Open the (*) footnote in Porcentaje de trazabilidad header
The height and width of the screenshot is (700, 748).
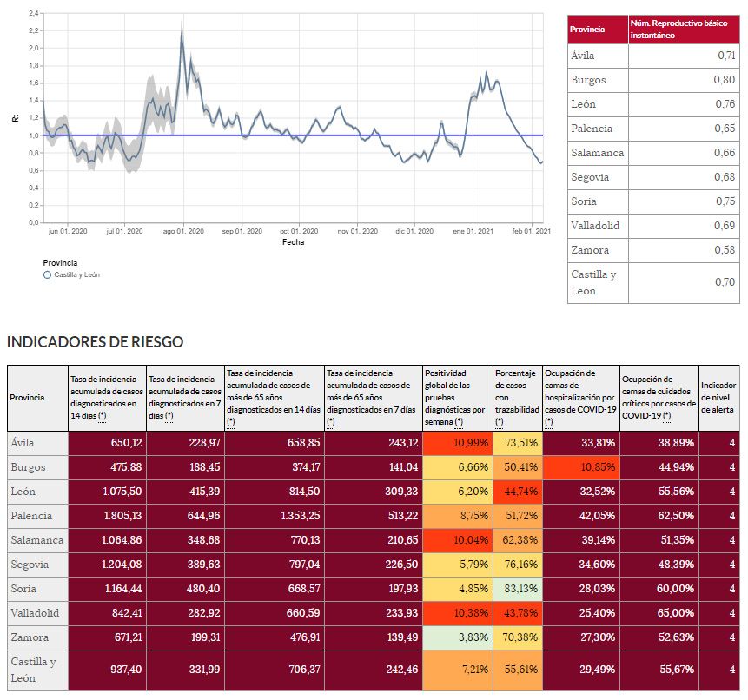[501, 420]
